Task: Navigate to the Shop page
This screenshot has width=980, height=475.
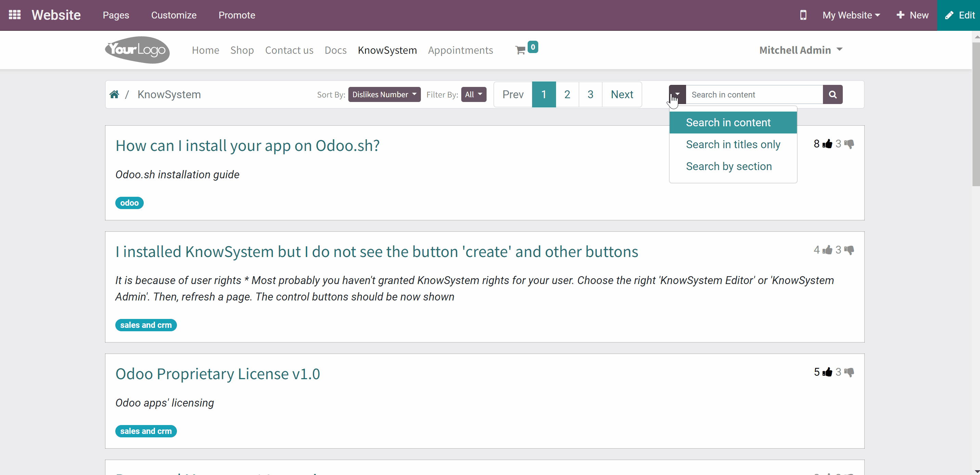Action: 242,50
